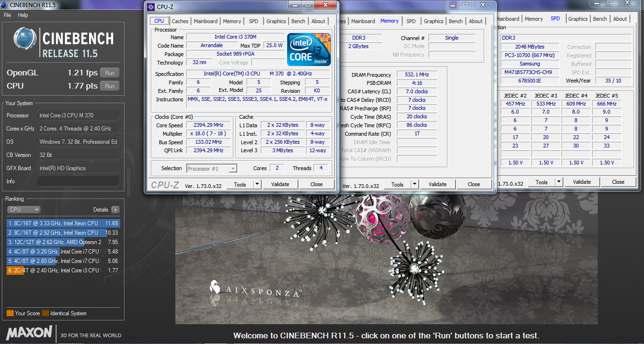Select Graphics tab in middle CPU-Z window
The image size is (644, 344).
pos(434,21)
